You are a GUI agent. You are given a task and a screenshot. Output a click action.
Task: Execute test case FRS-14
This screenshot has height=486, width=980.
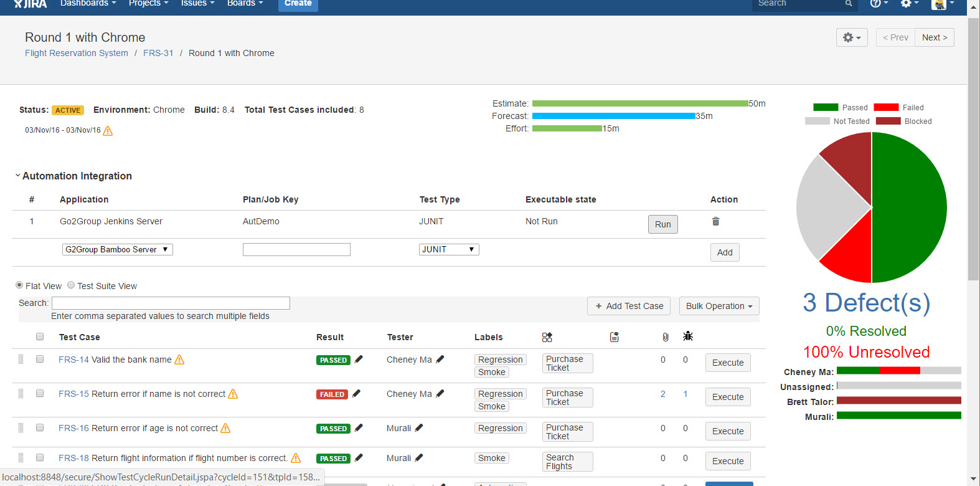(728, 363)
